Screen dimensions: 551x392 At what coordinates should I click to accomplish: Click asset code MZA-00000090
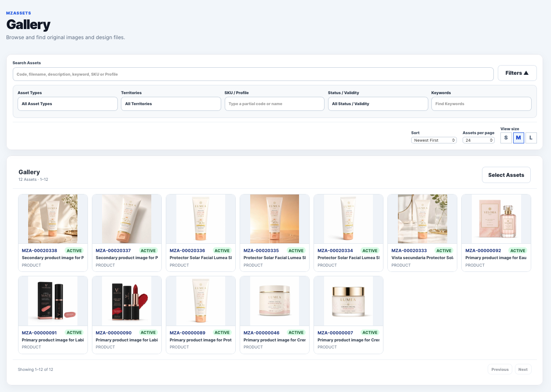113,333
